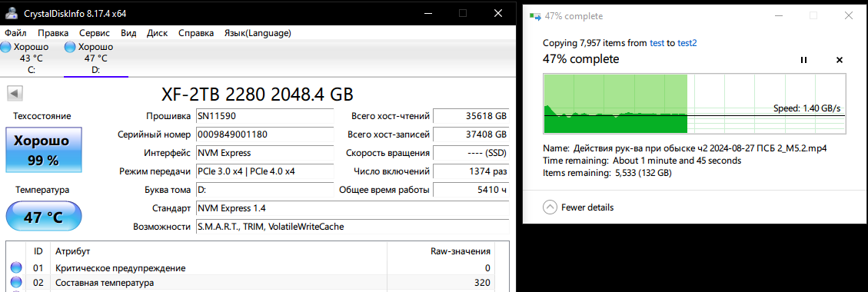Click the copy dialog title bar icon
Viewport: 868px width, 292px height.
pyautogui.click(x=536, y=16)
